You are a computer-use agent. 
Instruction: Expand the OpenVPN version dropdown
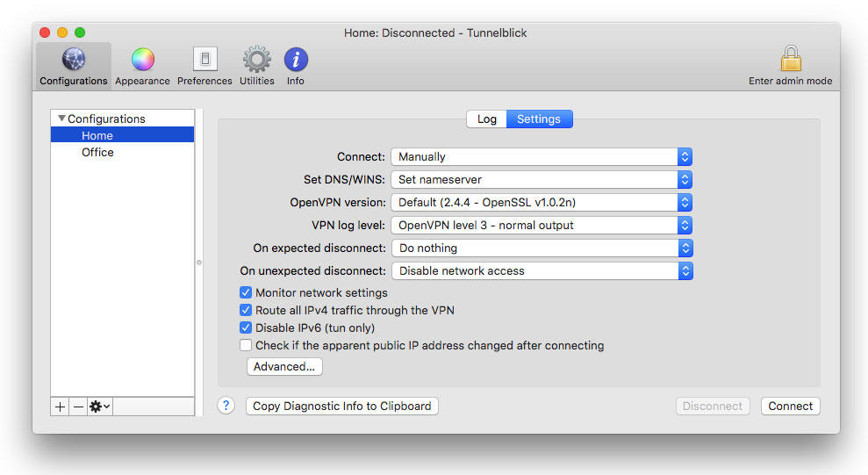[542, 202]
